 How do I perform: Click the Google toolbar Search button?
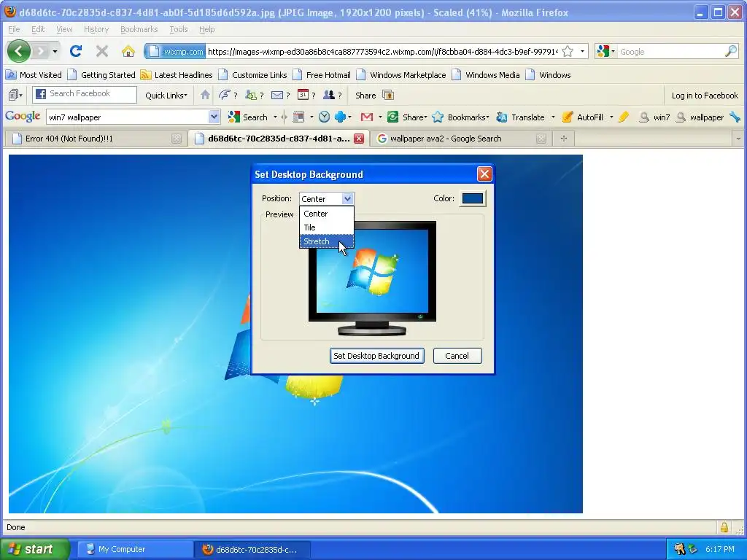pos(248,117)
